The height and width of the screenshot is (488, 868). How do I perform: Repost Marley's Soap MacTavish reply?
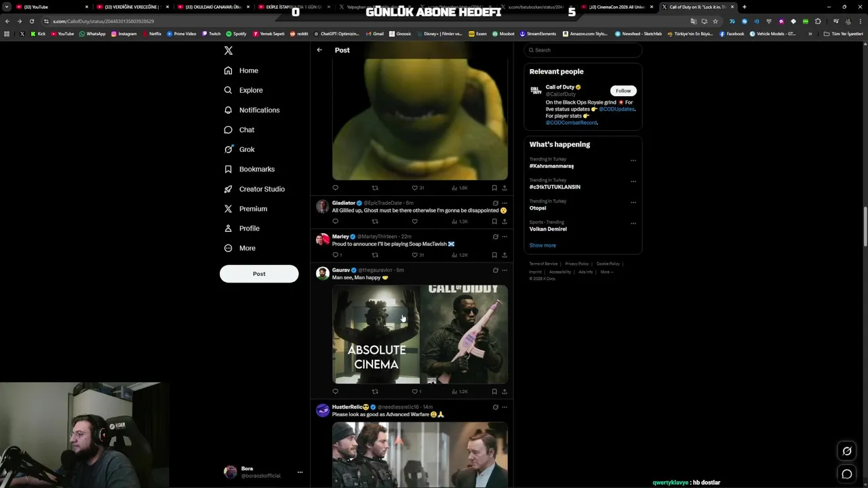point(375,255)
